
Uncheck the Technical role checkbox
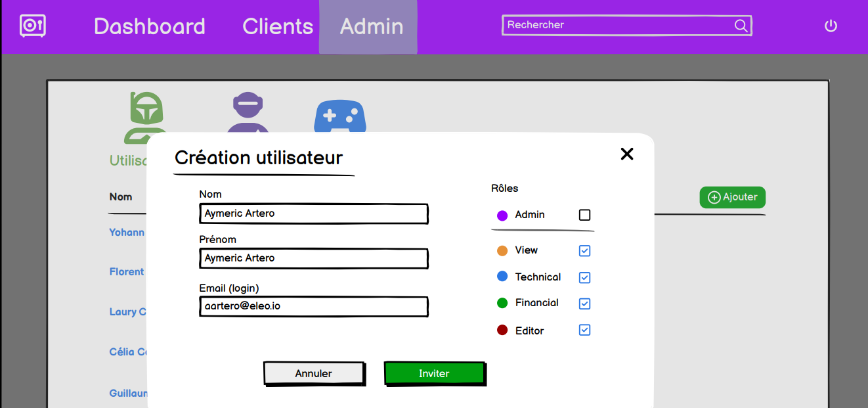(x=584, y=277)
